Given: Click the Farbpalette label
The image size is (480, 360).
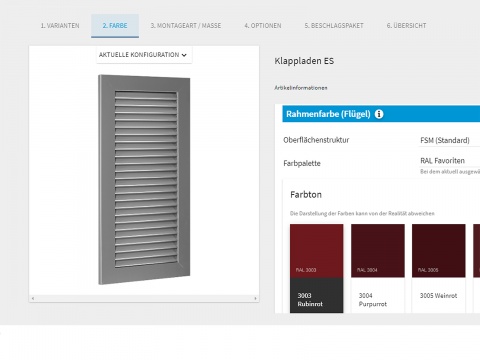Looking at the screenshot, I should (302, 163).
